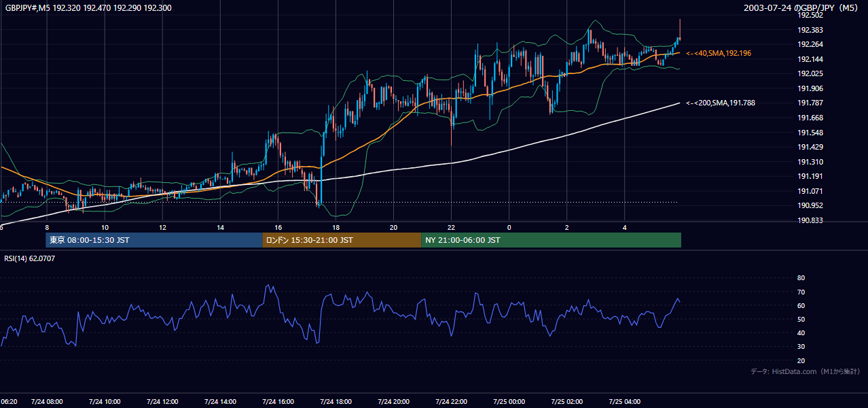Click RSI scale value 60
Viewport: 868px width, 408px height.
pyautogui.click(x=801, y=305)
